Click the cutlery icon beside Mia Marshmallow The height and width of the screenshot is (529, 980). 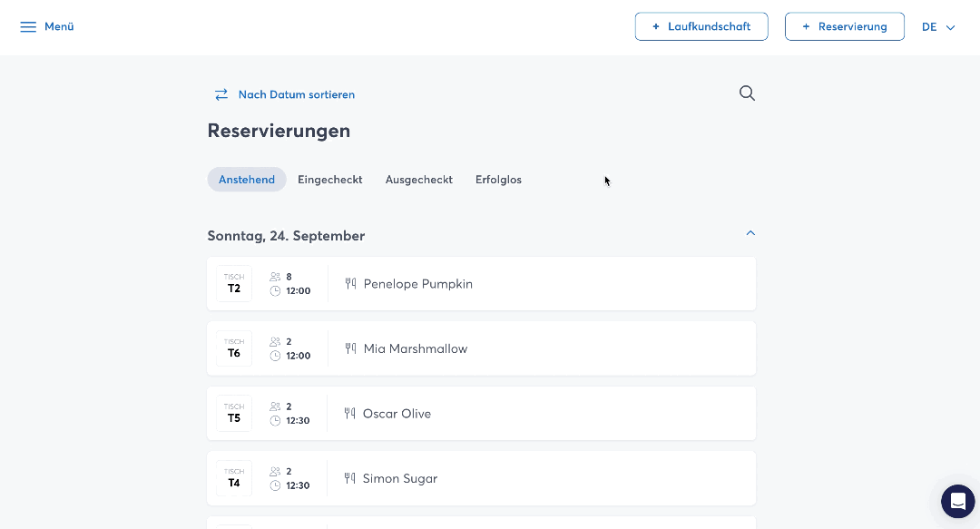350,348
